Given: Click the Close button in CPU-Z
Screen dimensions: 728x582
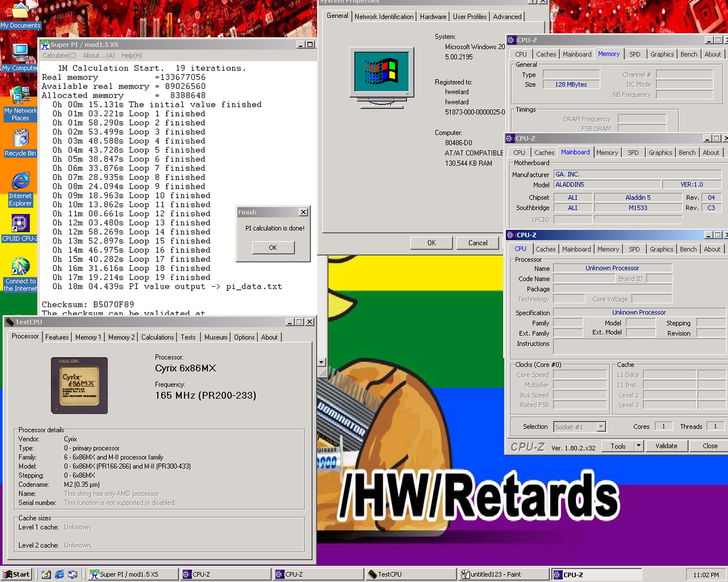Looking at the screenshot, I should tap(710, 446).
